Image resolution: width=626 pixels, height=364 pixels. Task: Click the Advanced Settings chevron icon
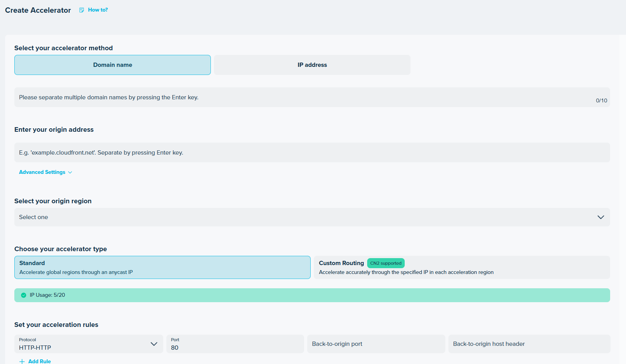pyautogui.click(x=70, y=172)
